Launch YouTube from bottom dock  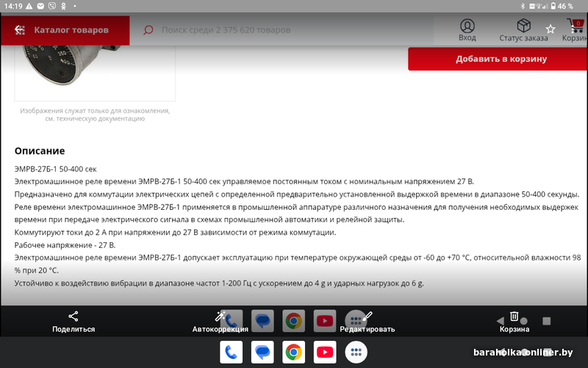pos(325,353)
